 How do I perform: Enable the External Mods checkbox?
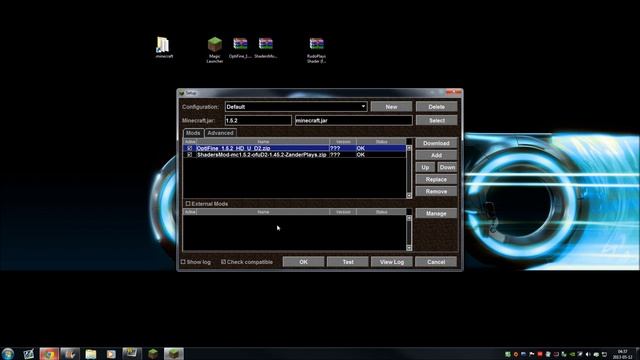click(188, 203)
